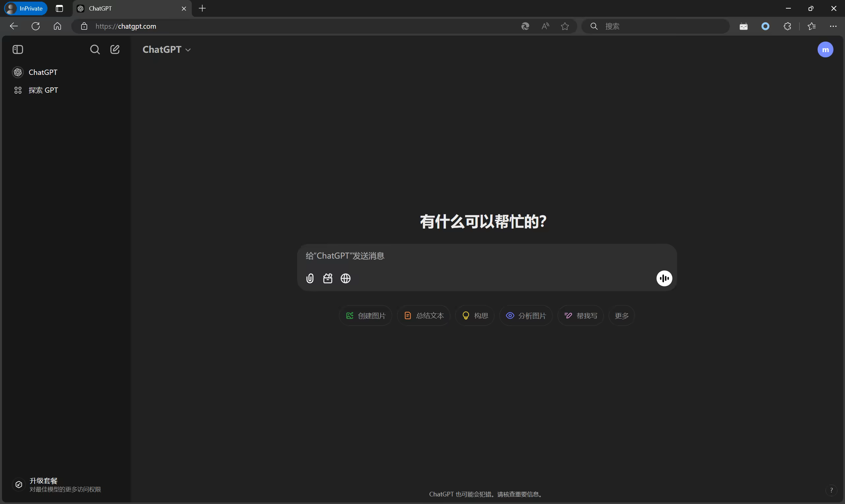Open 探索 GPT in sidebar
Image resolution: width=845 pixels, height=504 pixels.
(43, 90)
